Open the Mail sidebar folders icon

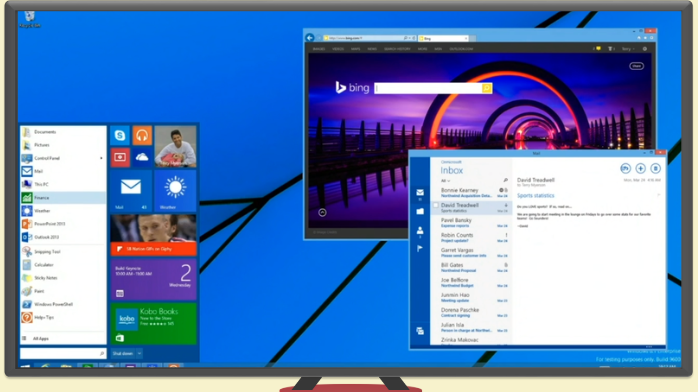coord(420,212)
